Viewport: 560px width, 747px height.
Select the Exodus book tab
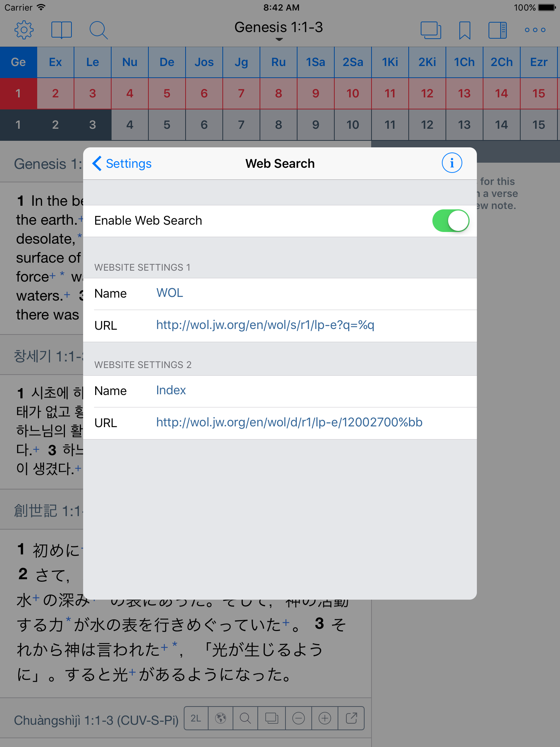pyautogui.click(x=55, y=62)
